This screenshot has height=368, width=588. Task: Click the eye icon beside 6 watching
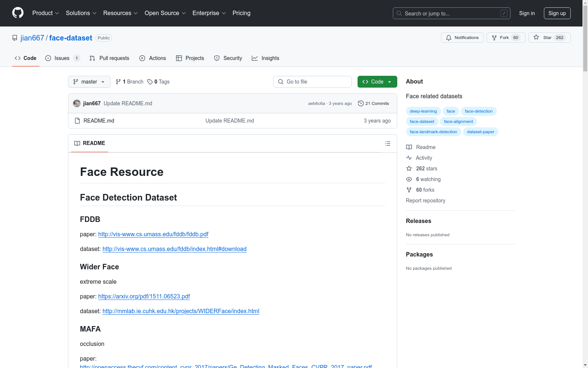[x=409, y=179]
